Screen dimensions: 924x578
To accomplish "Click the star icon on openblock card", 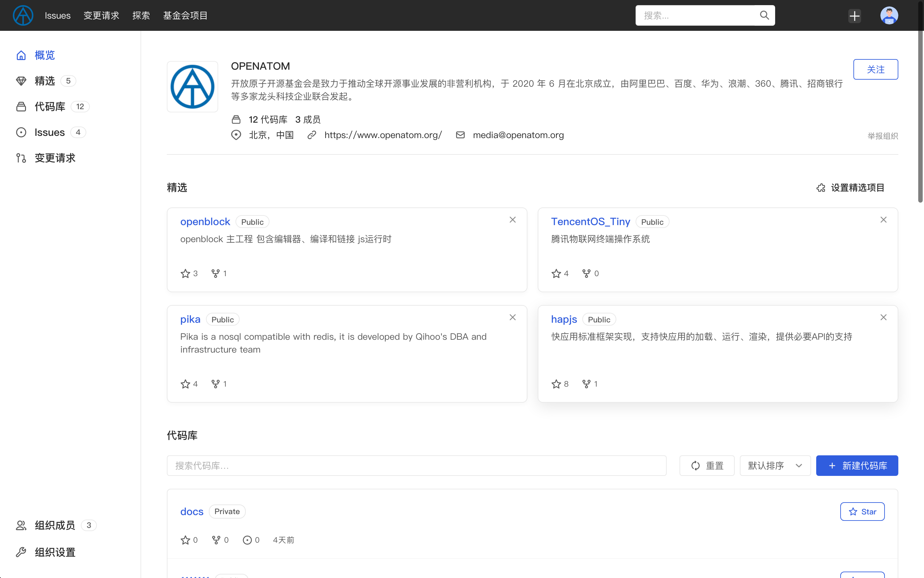I will point(185,273).
